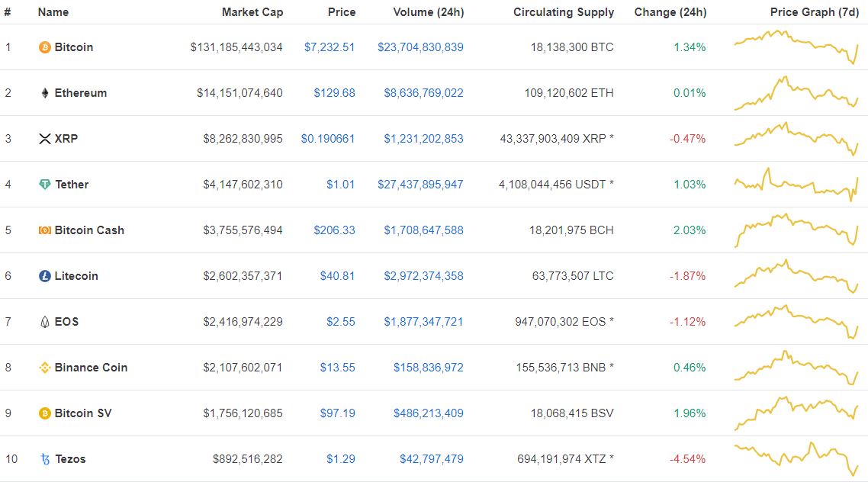Sort by Change (24h) column header
The height and width of the screenshot is (482, 868).
click(x=670, y=12)
